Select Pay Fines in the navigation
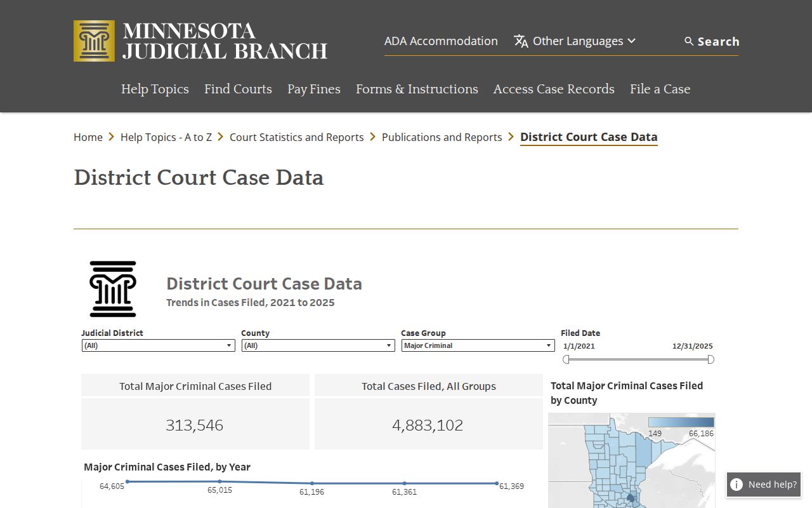This screenshot has width=812, height=508. tap(314, 89)
